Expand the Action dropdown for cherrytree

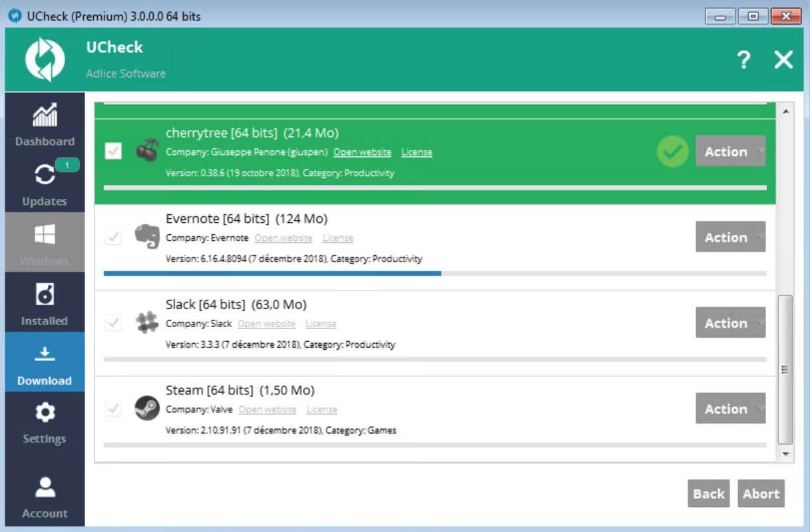[x=730, y=152]
